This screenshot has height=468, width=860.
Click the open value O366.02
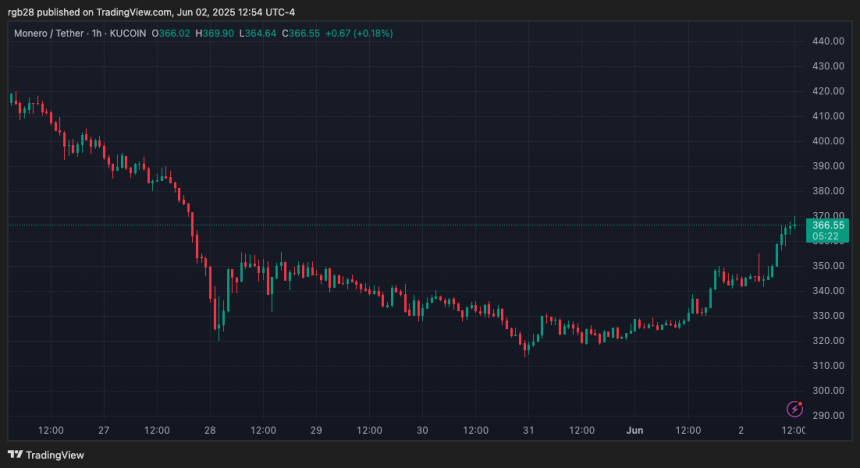click(171, 33)
